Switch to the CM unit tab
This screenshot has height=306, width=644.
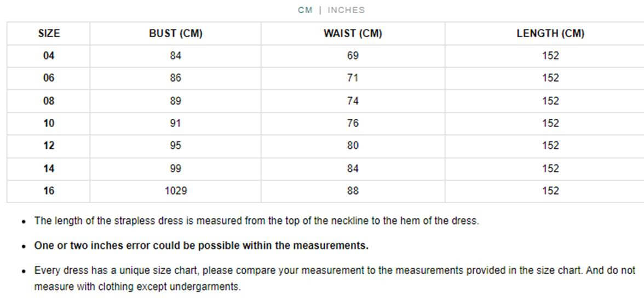pyautogui.click(x=305, y=10)
